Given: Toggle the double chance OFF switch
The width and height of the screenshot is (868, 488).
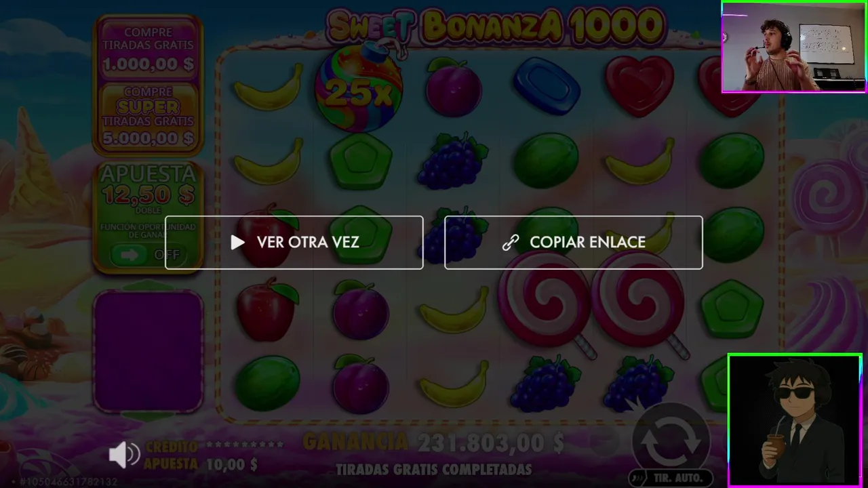Looking at the screenshot, I should 148,255.
